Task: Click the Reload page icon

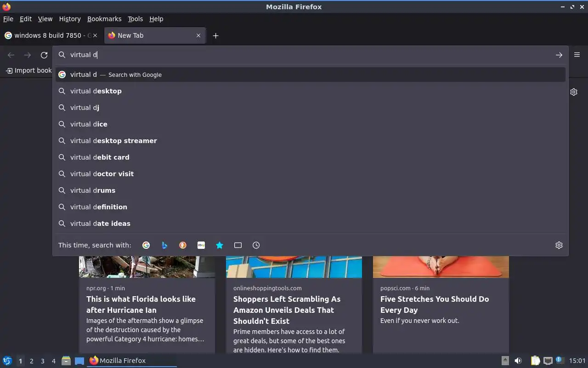Action: click(x=44, y=55)
